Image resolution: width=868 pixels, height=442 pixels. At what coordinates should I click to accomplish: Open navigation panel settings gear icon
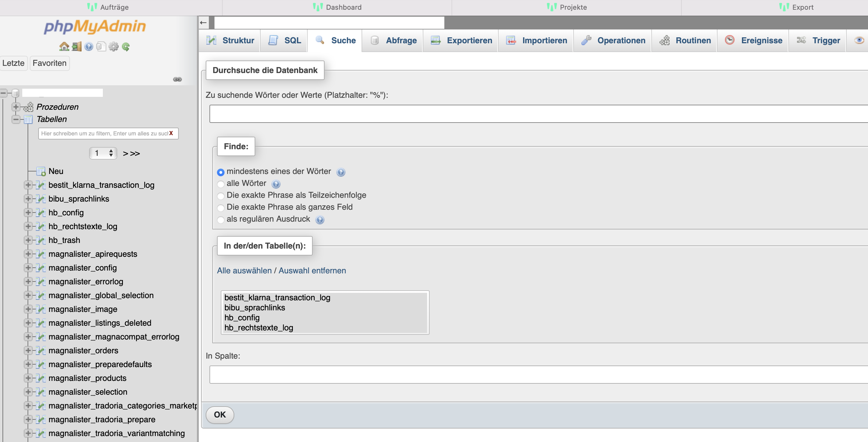click(114, 46)
